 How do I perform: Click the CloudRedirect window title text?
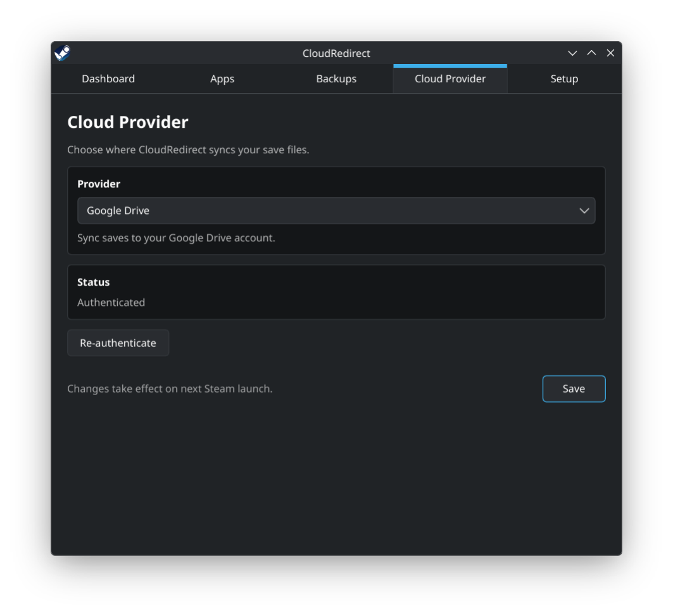[336, 53]
